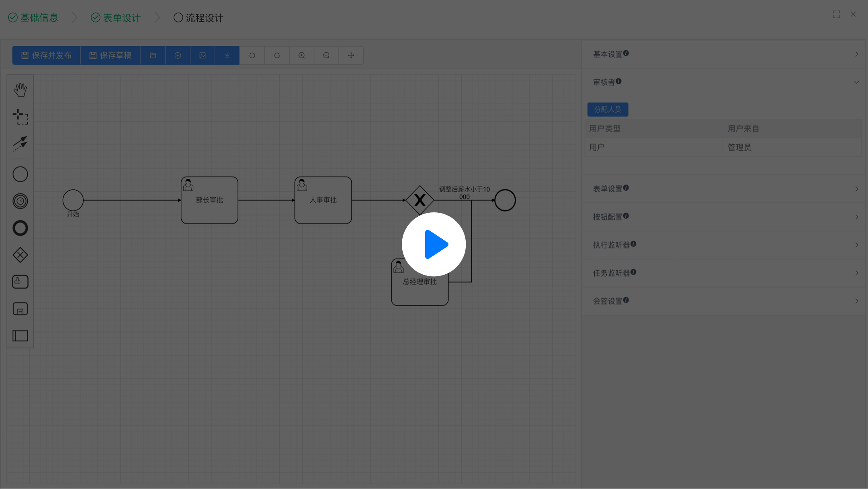The width and height of the screenshot is (868, 489).
Task: Click the download toolbar icon
Action: (227, 55)
